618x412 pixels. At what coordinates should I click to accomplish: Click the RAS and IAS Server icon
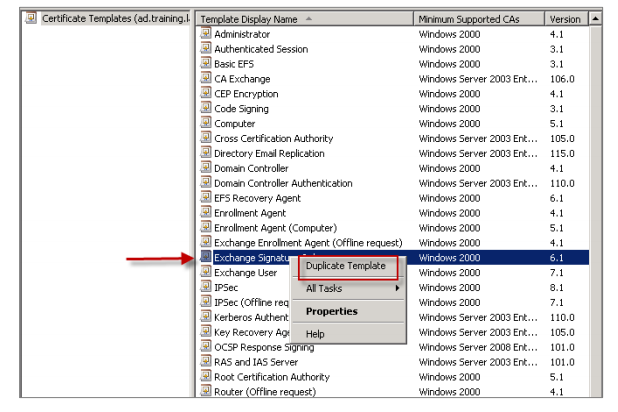point(206,361)
